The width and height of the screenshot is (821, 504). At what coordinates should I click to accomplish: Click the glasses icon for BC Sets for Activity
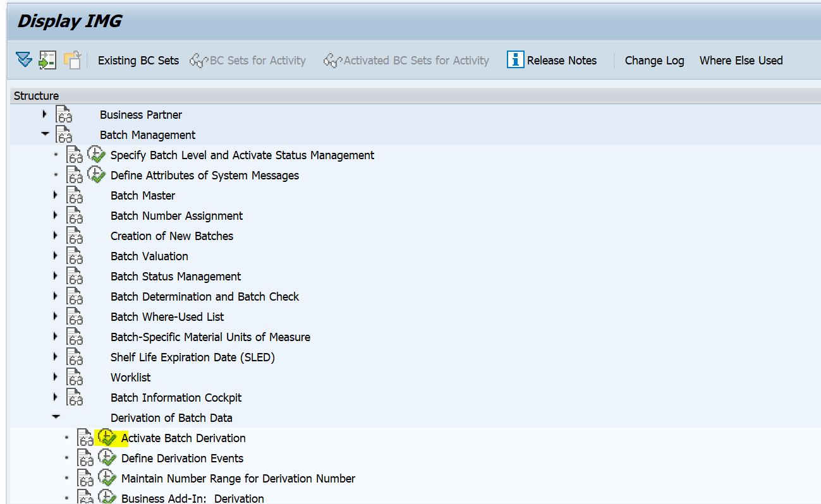point(198,59)
